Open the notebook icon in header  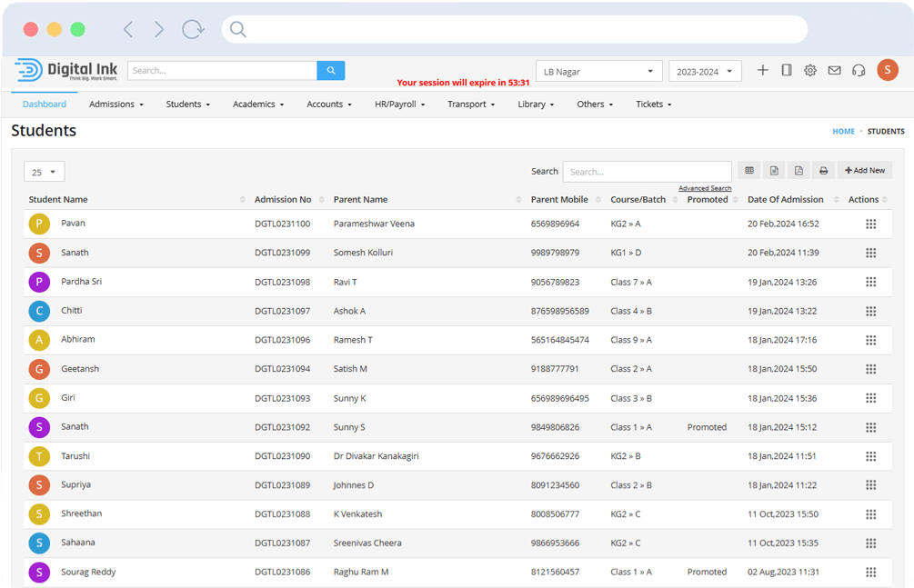(x=787, y=70)
